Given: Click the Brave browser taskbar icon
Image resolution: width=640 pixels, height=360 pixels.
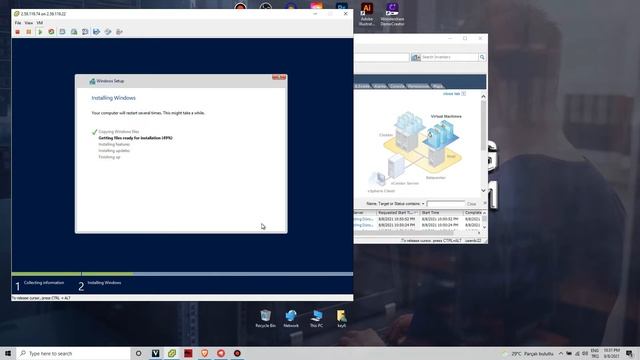Looking at the screenshot, I should pos(204,353).
